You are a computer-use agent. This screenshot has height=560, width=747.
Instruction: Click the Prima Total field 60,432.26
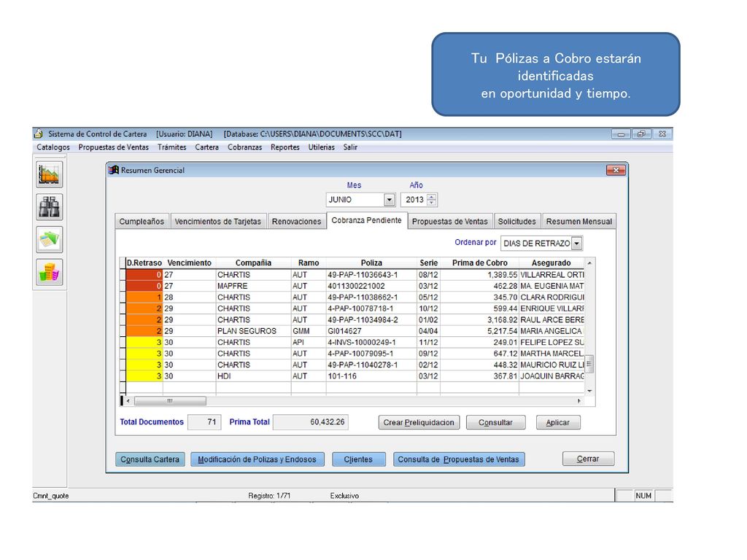[x=311, y=422]
